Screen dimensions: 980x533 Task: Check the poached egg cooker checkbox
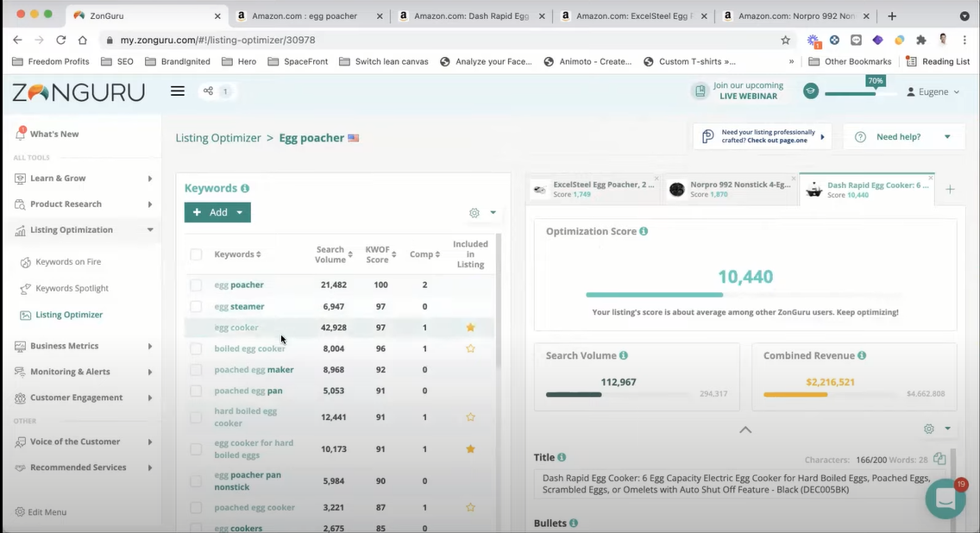(x=196, y=507)
